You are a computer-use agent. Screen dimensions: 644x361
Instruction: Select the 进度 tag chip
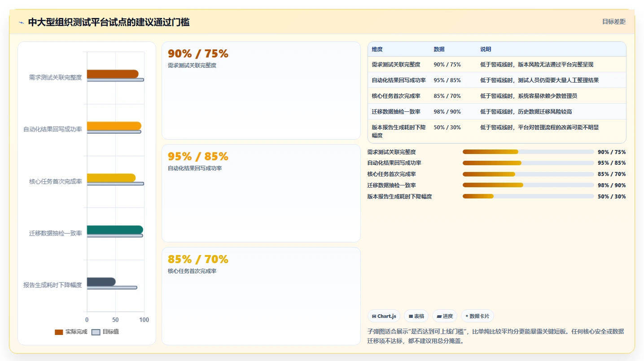[445, 316]
